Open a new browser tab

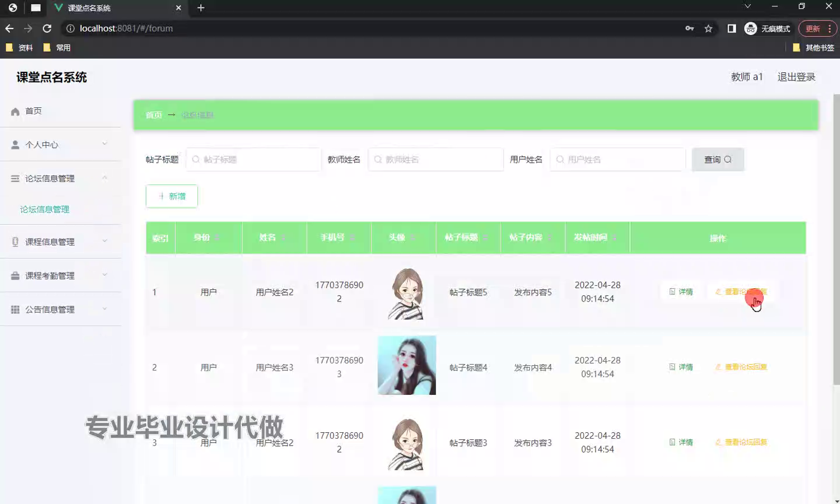[x=201, y=8]
